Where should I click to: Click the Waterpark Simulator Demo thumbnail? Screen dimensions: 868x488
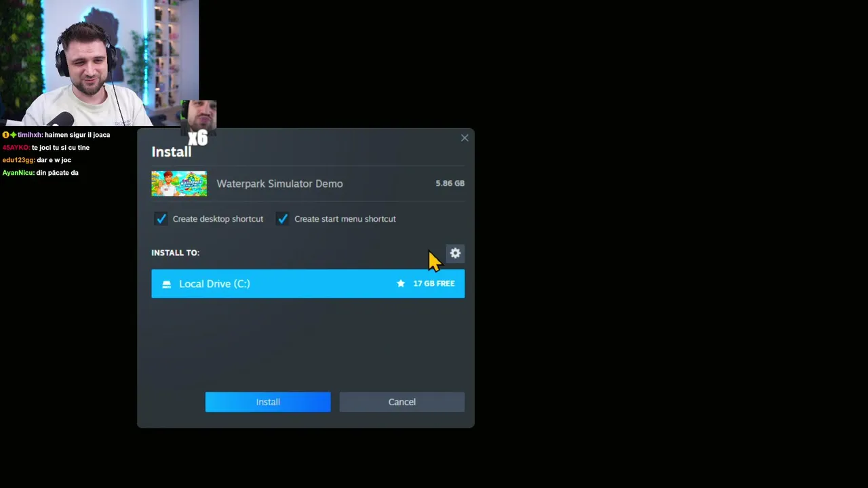tap(179, 183)
